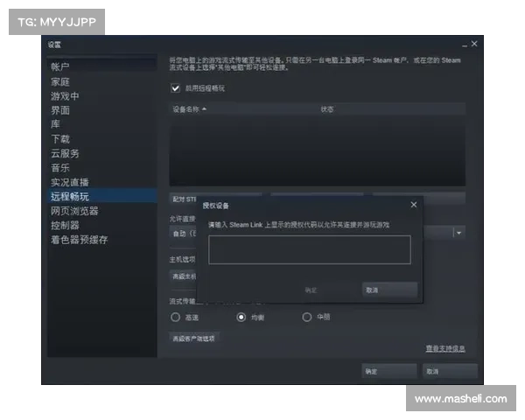Open 着色器预缓存 settings
The width and height of the screenshot is (525, 420).
(101, 240)
